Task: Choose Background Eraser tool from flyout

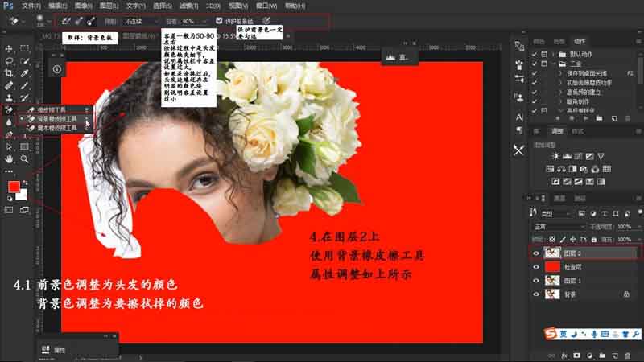Action: (57, 117)
